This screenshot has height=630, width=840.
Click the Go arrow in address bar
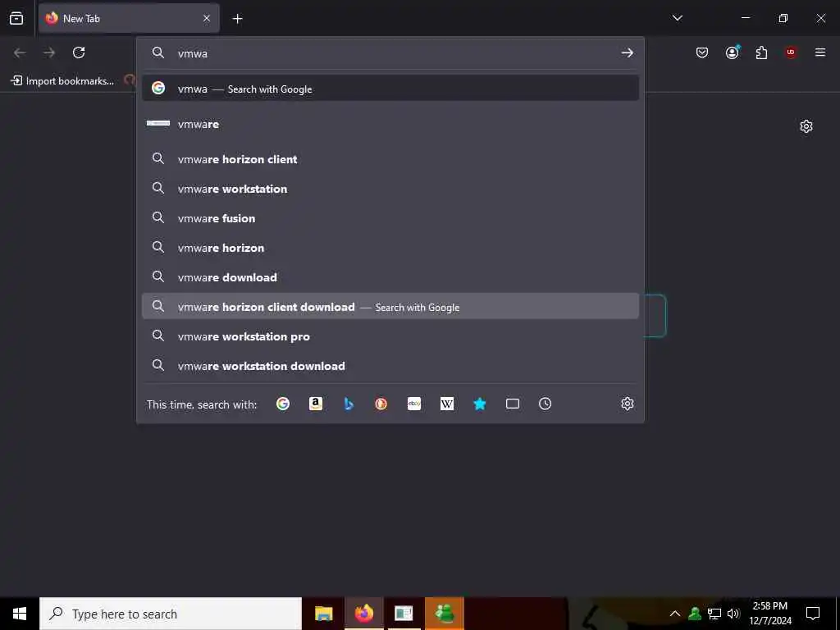tap(627, 53)
